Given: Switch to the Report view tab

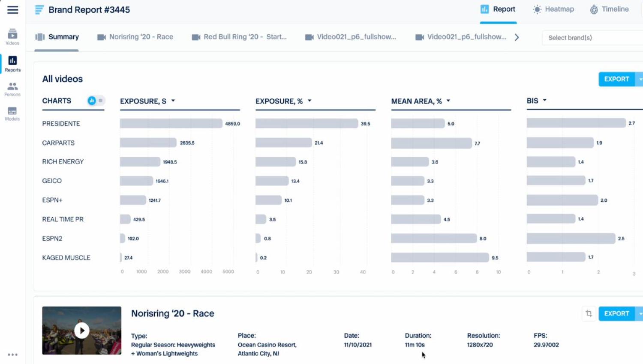Looking at the screenshot, I should [498, 9].
